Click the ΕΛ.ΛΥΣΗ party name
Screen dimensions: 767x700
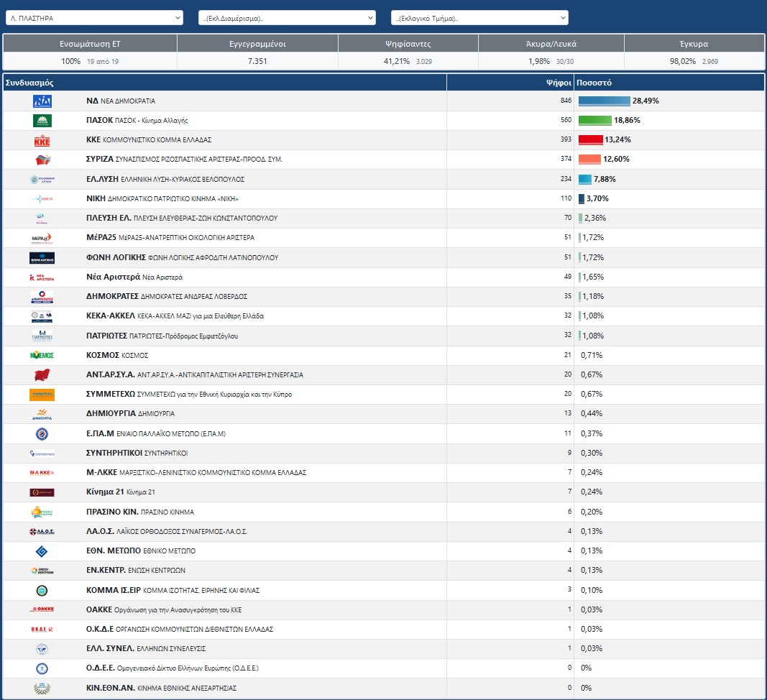[102, 179]
